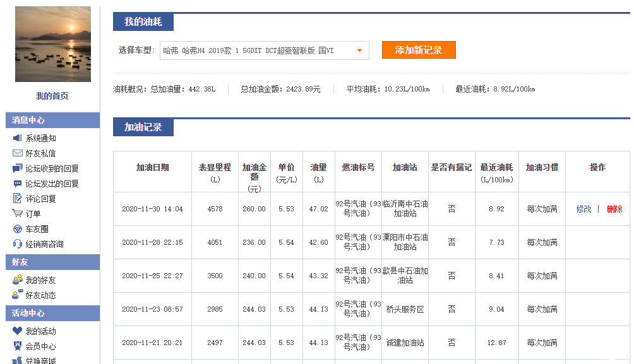Viewport: 634px width, 364px height.
Task: Click the friend private message envelope icon
Action: point(17,153)
